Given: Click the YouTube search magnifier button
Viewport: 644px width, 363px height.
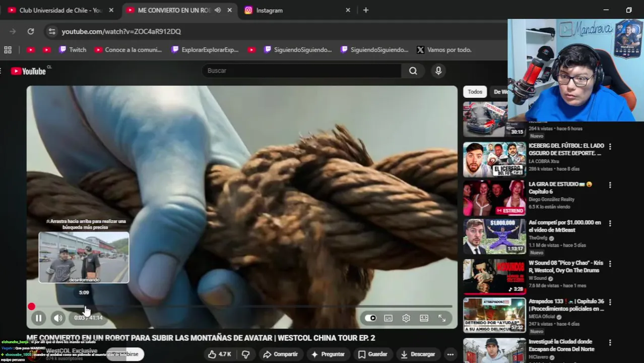Looking at the screenshot, I should point(413,71).
